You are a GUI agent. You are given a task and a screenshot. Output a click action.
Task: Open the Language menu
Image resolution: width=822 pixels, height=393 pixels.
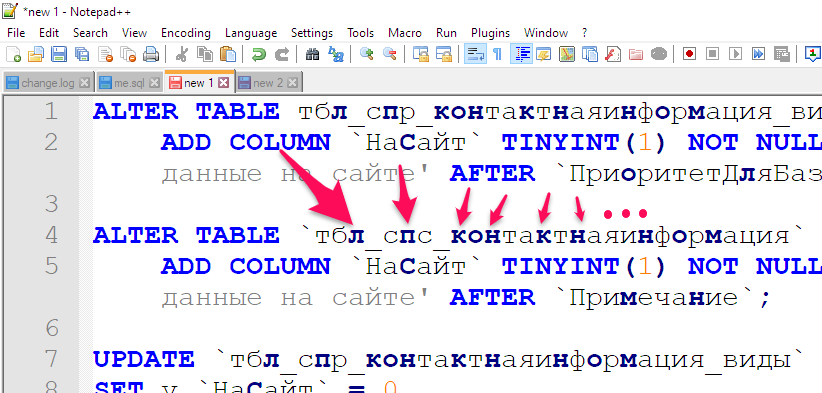click(251, 33)
